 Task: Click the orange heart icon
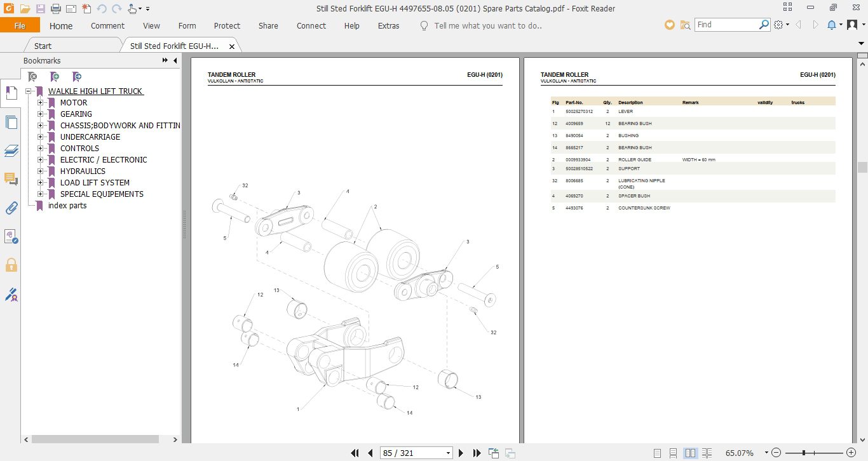pos(669,25)
